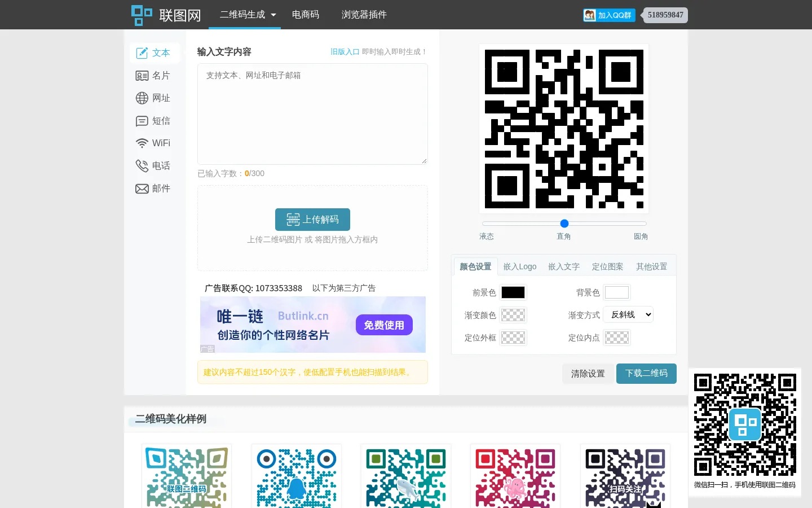Switch to the 颜色设置 tab
Screen dimensions: 812x508
click(475, 266)
